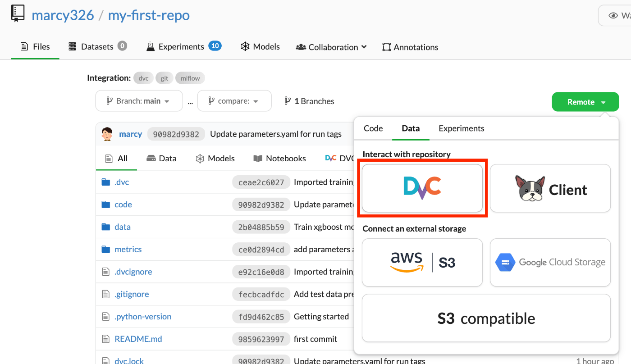View the 1 Branches link
Viewport: 631px width, 364px height.
click(309, 101)
